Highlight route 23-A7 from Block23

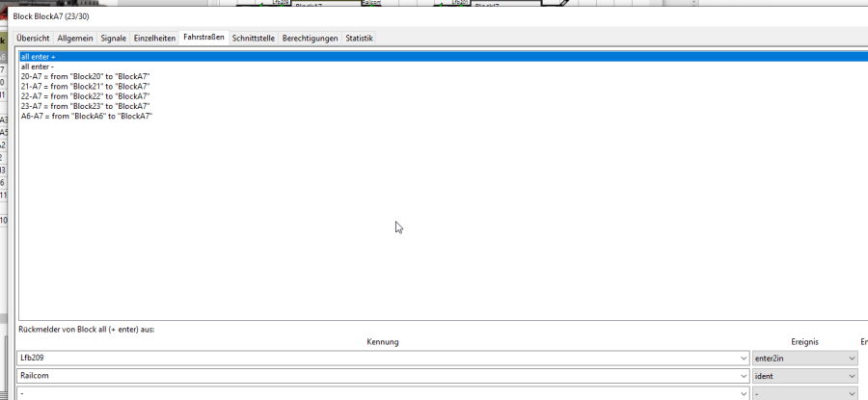(85, 106)
